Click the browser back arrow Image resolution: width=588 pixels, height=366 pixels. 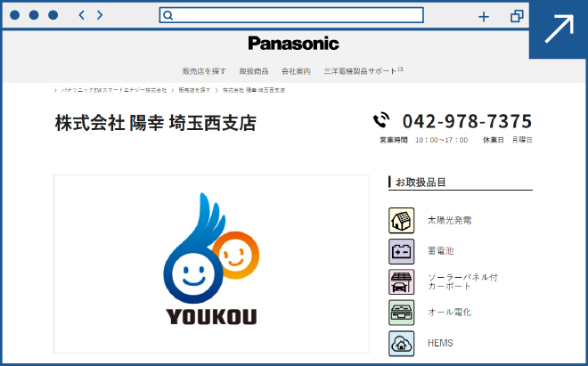[81, 15]
